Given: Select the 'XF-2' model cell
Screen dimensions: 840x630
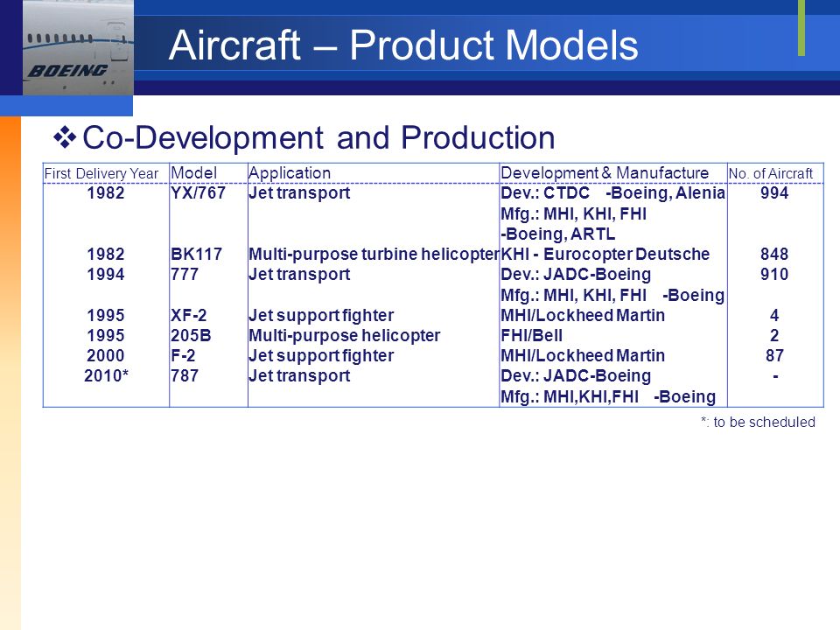Looking at the screenshot, I should tap(189, 315).
